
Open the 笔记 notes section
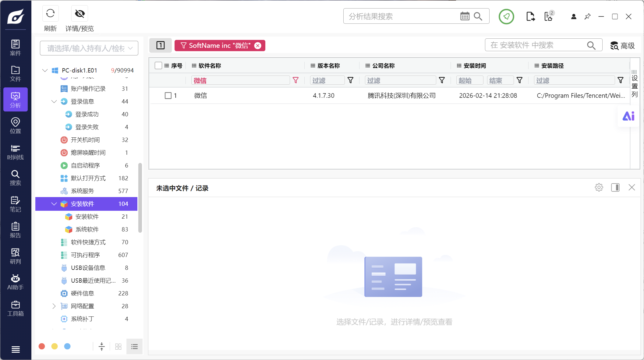pos(16,204)
